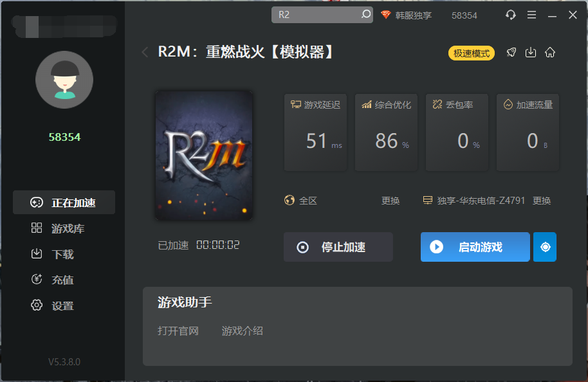588x382 pixels.
Task: Click the home icon at top right
Action: [550, 53]
